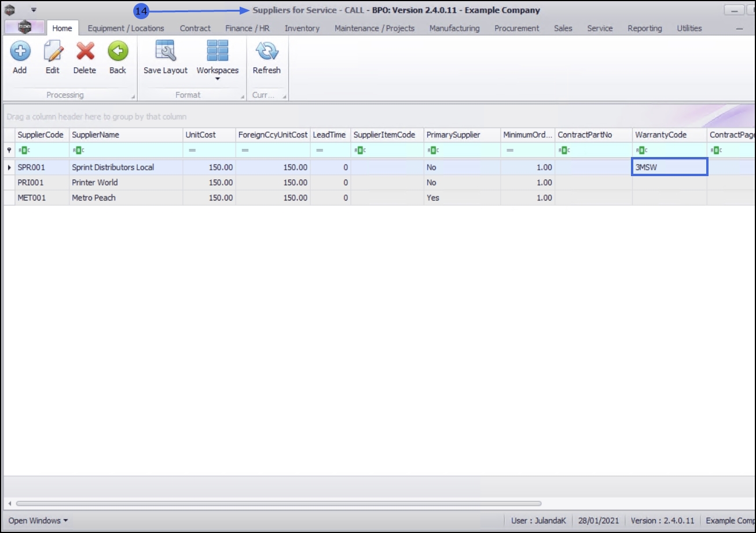Click the BPO application button beside Home
This screenshot has height=533, width=756.
point(25,27)
